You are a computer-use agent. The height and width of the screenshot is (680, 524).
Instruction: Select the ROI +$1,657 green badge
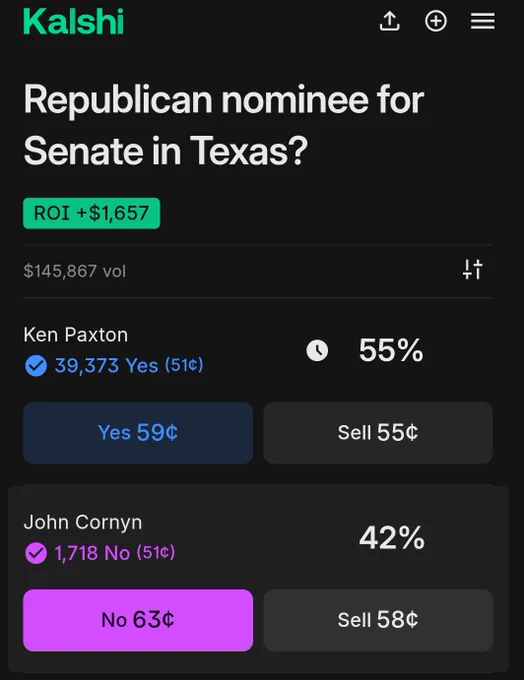click(92, 213)
